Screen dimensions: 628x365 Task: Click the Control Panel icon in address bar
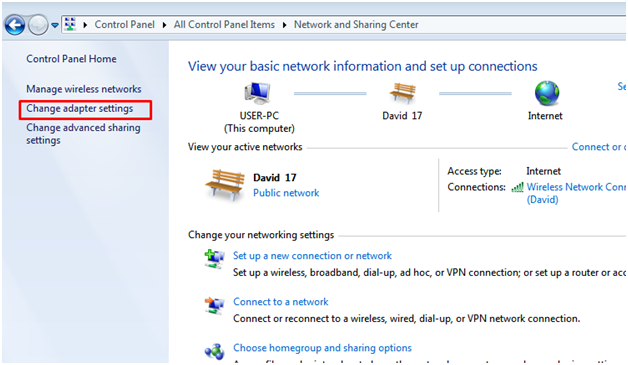click(70, 24)
